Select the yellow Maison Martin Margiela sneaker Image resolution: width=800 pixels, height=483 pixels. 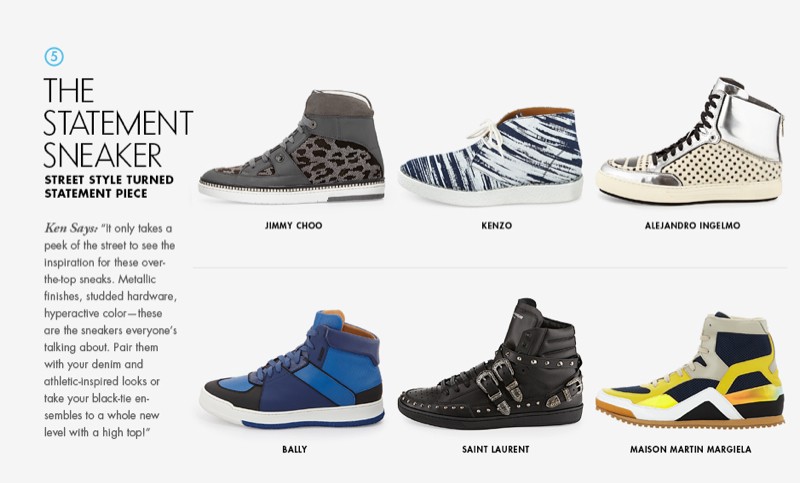click(690, 370)
